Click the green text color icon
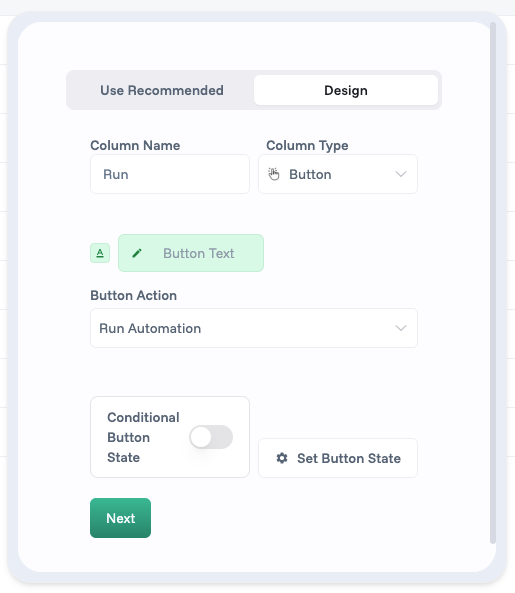The width and height of the screenshot is (515, 593). pyautogui.click(x=100, y=253)
